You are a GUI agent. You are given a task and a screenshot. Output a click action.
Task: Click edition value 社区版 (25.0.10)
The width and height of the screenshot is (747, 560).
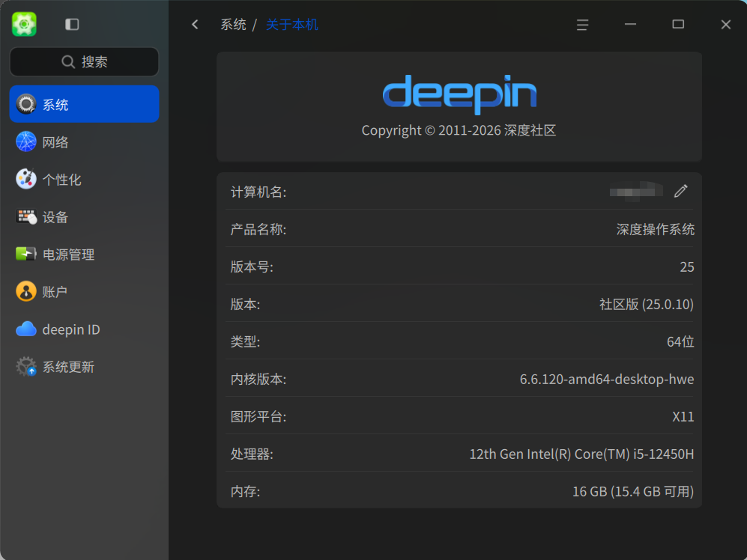[647, 304]
